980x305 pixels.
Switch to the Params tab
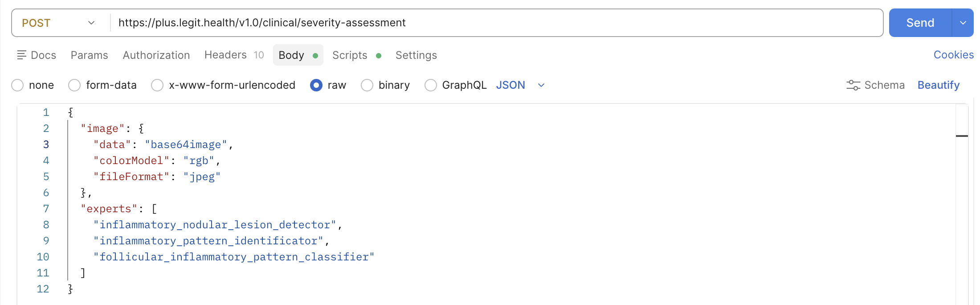[89, 55]
